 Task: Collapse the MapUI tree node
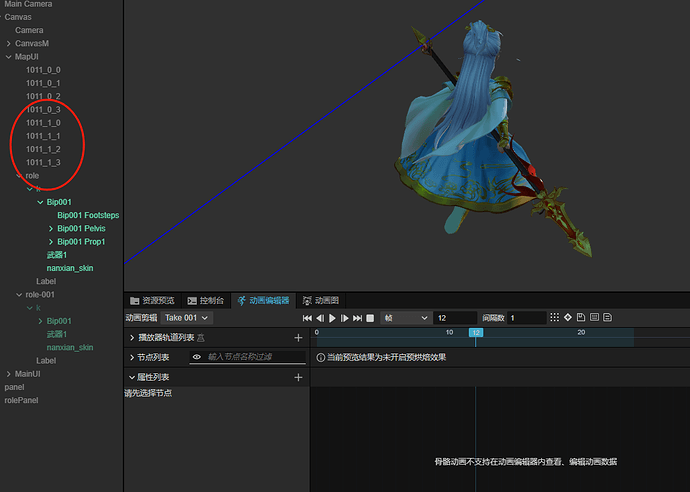pyautogui.click(x=9, y=56)
